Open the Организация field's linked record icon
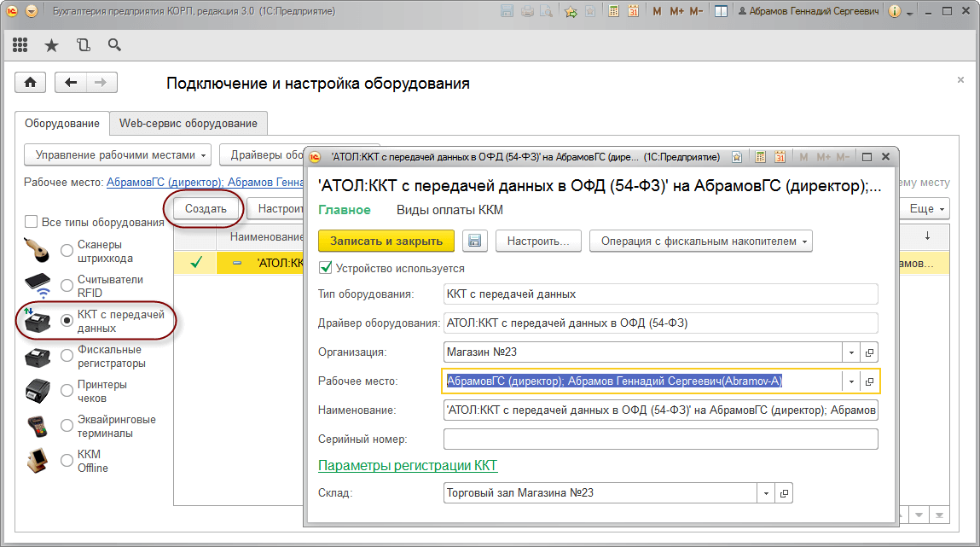The height and width of the screenshot is (547, 980). pyautogui.click(x=869, y=352)
